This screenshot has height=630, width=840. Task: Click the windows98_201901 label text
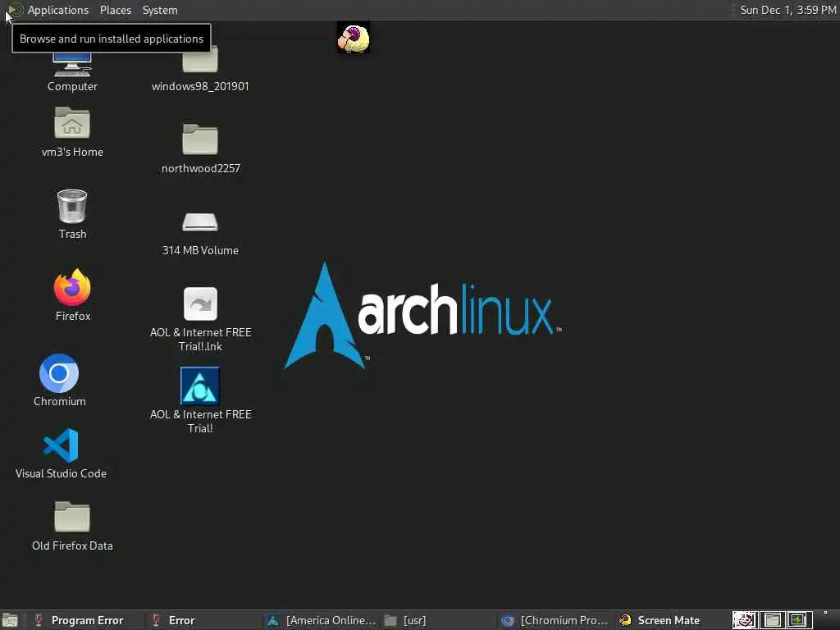coord(200,86)
